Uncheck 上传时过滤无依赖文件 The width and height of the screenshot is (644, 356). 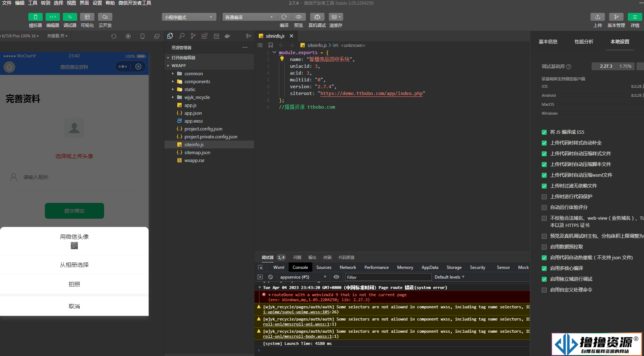click(x=544, y=186)
